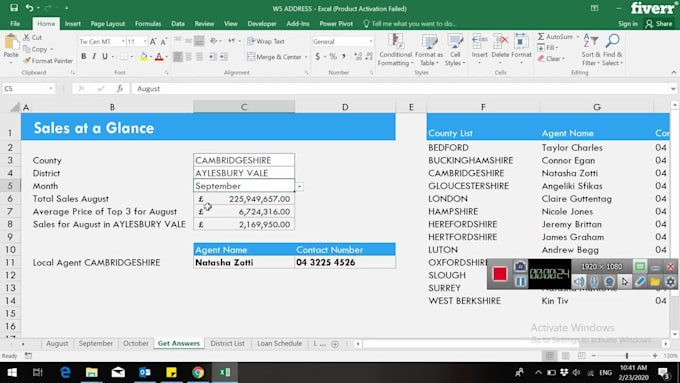Screen dimensions: 680x383
Task: Undo the last action
Action: tap(29, 8)
